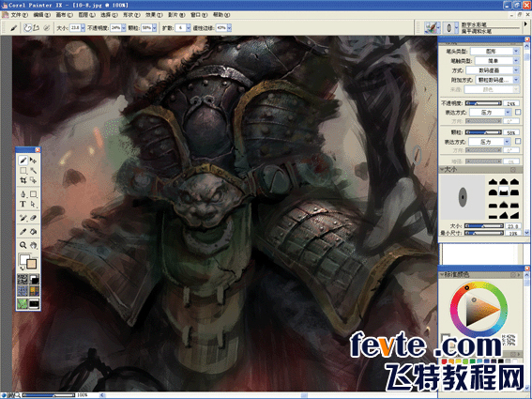The height and width of the screenshot is (399, 532).
Task: Select the Selection Adjuster tool
Action: (33, 180)
